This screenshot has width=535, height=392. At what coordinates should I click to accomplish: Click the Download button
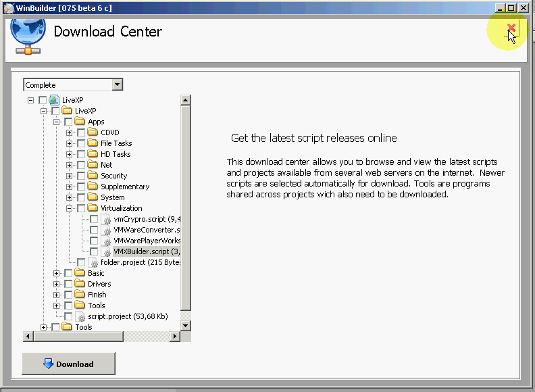point(69,364)
